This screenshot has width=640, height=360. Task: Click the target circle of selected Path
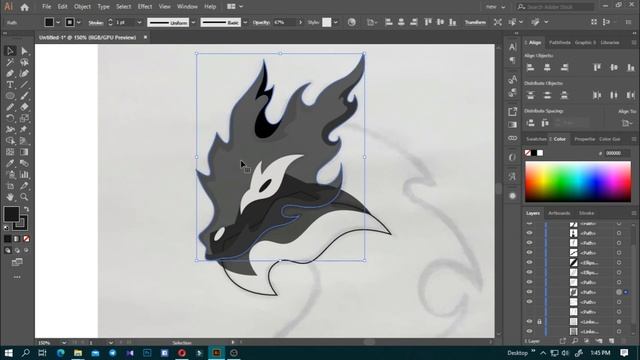click(619, 292)
